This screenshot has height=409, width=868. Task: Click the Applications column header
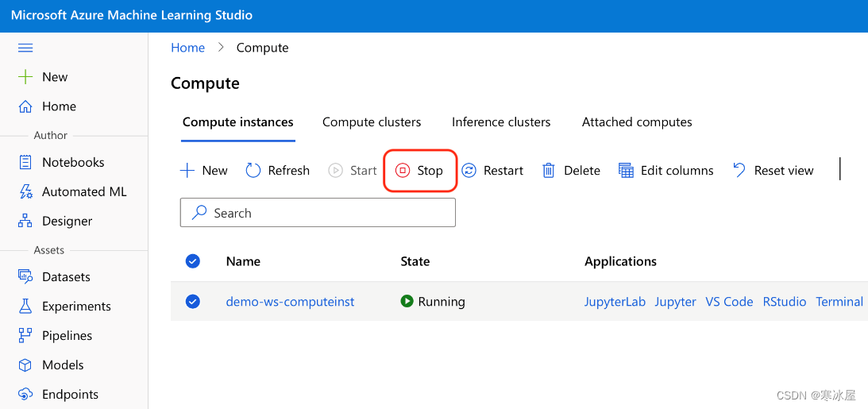coord(620,261)
